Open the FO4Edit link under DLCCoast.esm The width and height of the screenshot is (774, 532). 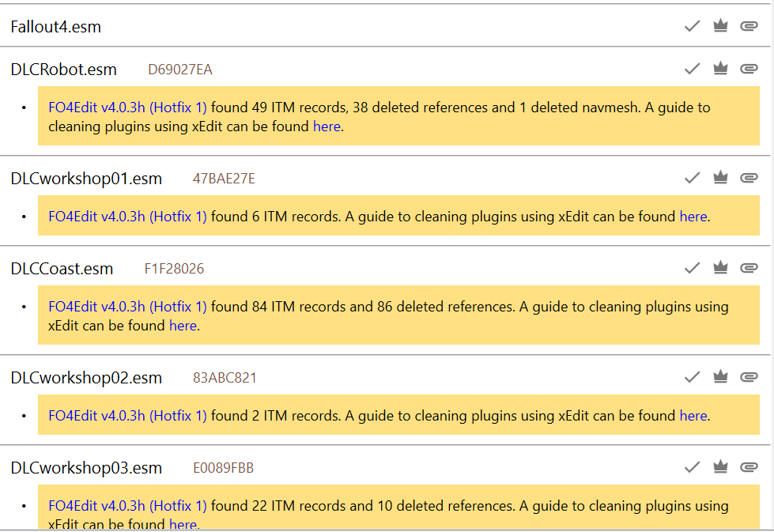(x=127, y=306)
